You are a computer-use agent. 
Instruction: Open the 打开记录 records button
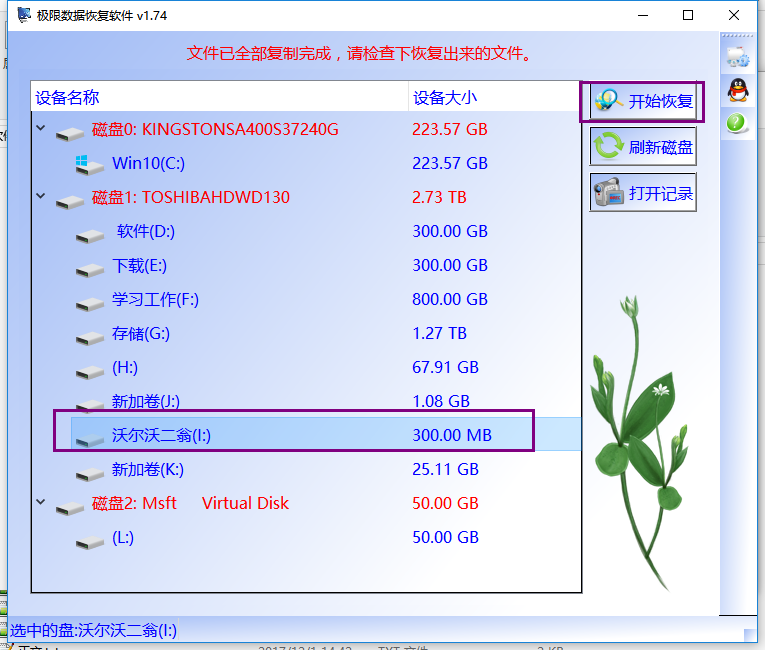pyautogui.click(x=643, y=193)
